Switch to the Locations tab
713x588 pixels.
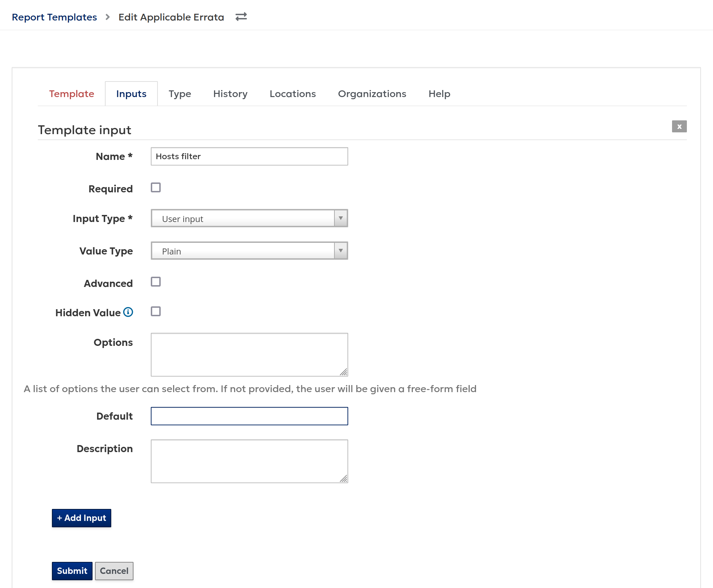pos(292,94)
